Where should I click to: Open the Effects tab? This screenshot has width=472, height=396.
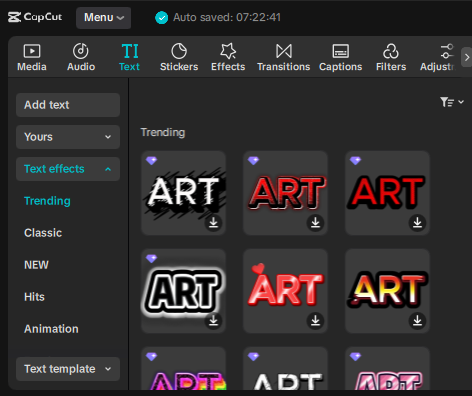pos(228,58)
